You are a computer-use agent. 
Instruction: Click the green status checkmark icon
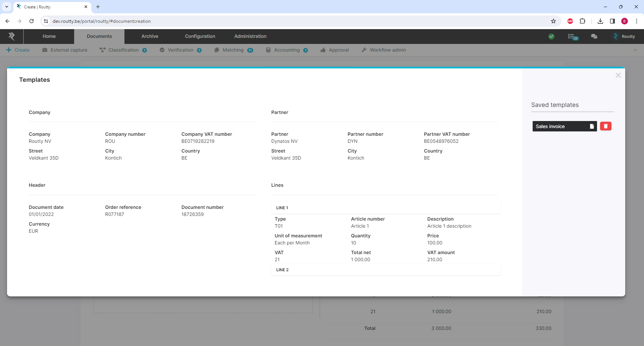551,37
